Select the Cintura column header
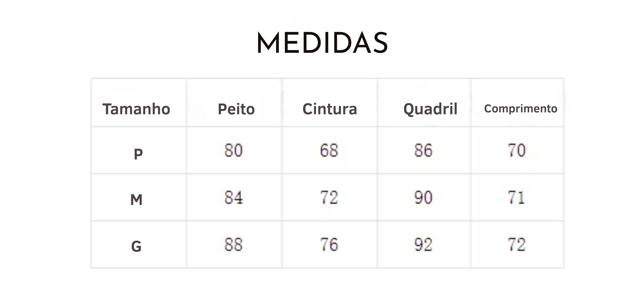The image size is (644, 285). 330,109
